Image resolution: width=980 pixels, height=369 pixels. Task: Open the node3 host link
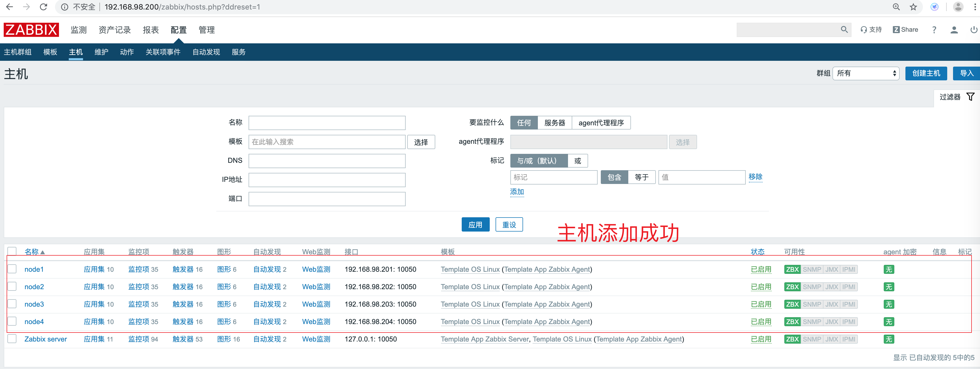coord(34,304)
